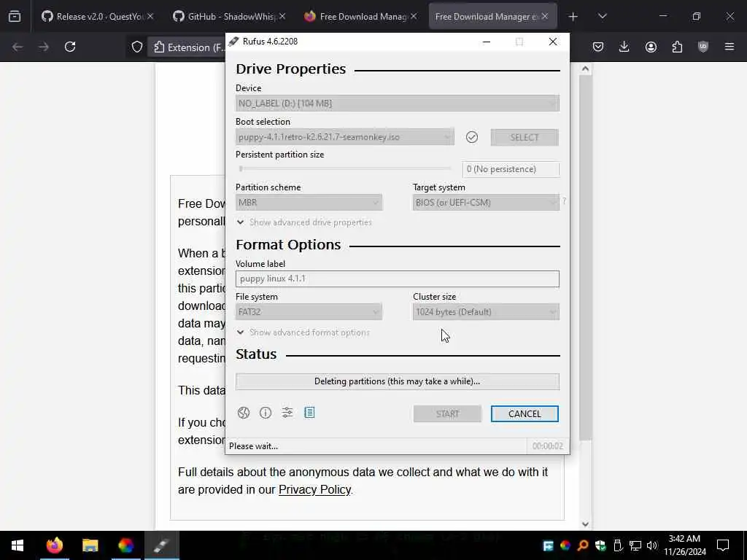Click scrollbar down arrow on webpage
The width and height of the screenshot is (747, 560).
pyautogui.click(x=585, y=524)
